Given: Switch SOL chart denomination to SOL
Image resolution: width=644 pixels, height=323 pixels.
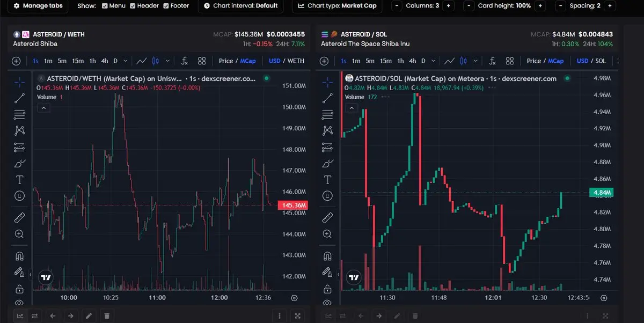Looking at the screenshot, I should tap(601, 61).
